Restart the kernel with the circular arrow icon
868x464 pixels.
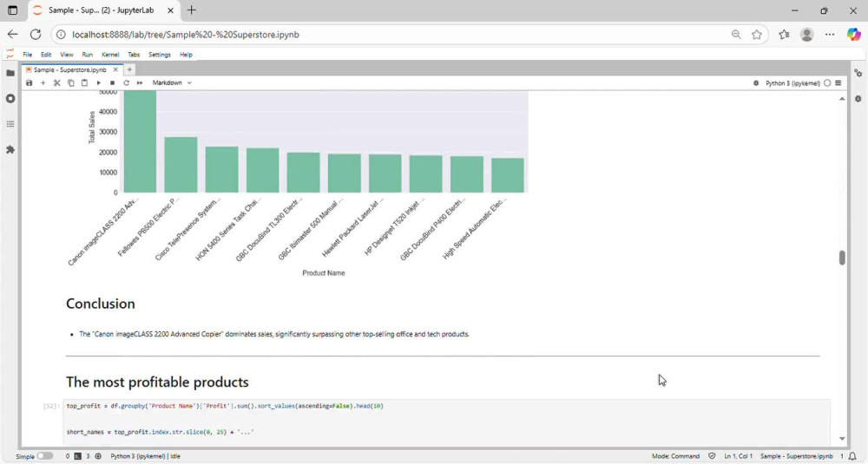[x=126, y=83]
